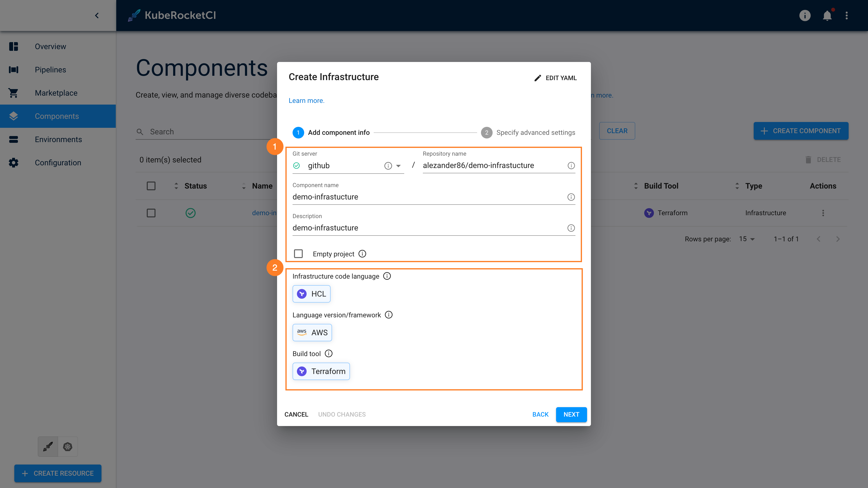Open the vertical dots menu for demo-in

pyautogui.click(x=823, y=213)
